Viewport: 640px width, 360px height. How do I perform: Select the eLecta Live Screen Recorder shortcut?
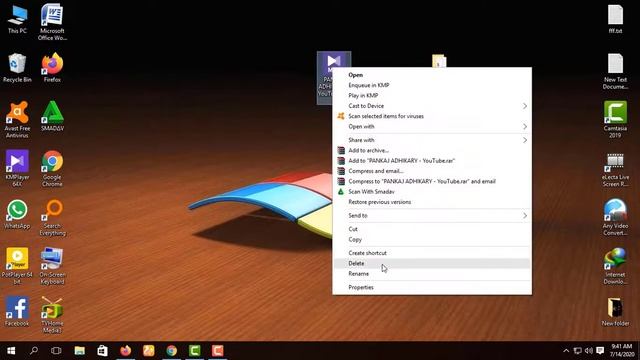tap(616, 170)
